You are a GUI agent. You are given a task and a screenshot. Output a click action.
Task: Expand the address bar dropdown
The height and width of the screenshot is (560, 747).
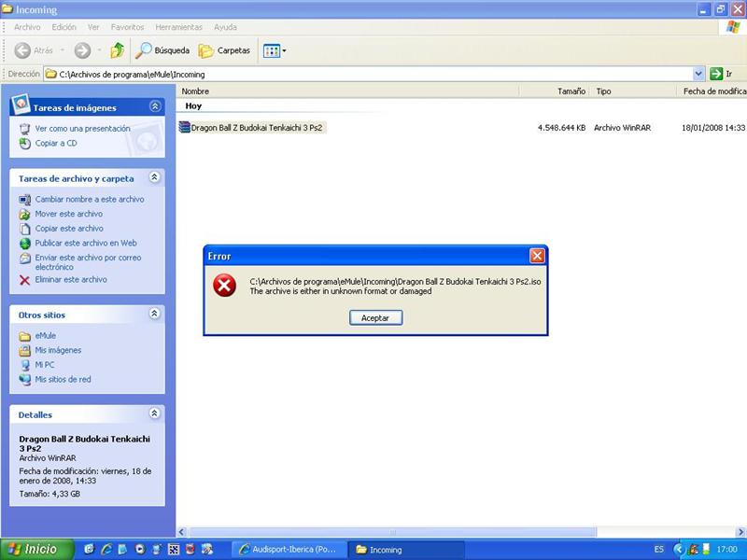[698, 74]
